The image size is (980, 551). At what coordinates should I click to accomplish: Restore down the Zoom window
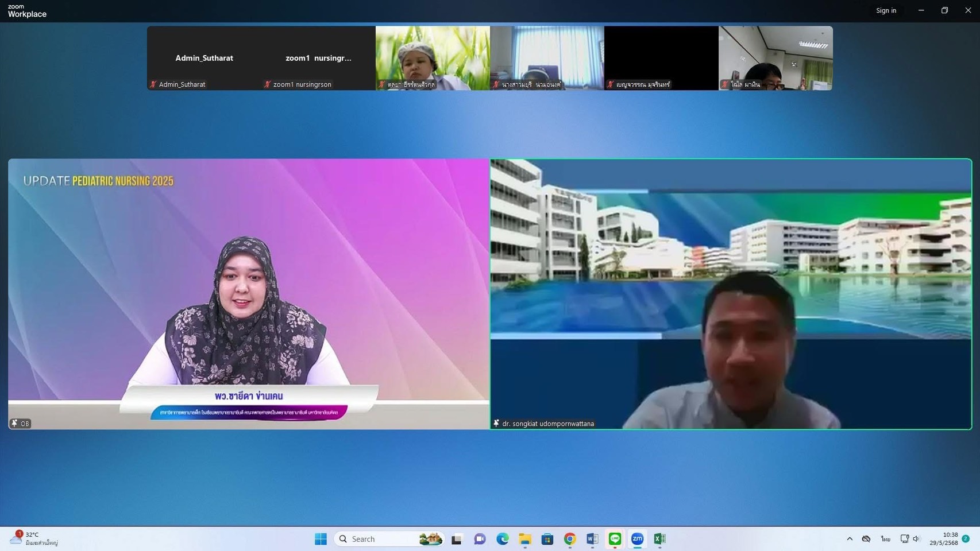coord(944,10)
